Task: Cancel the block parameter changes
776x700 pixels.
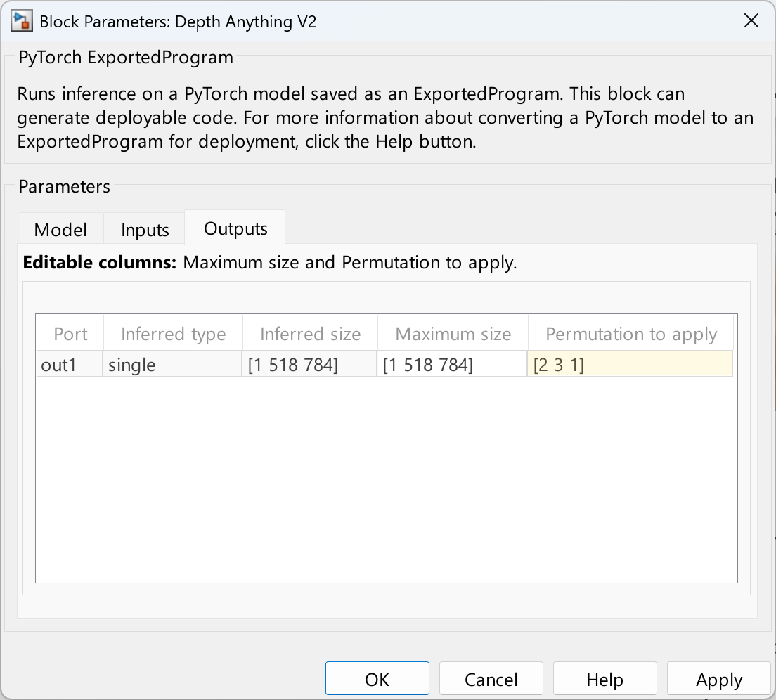Action: point(491,680)
